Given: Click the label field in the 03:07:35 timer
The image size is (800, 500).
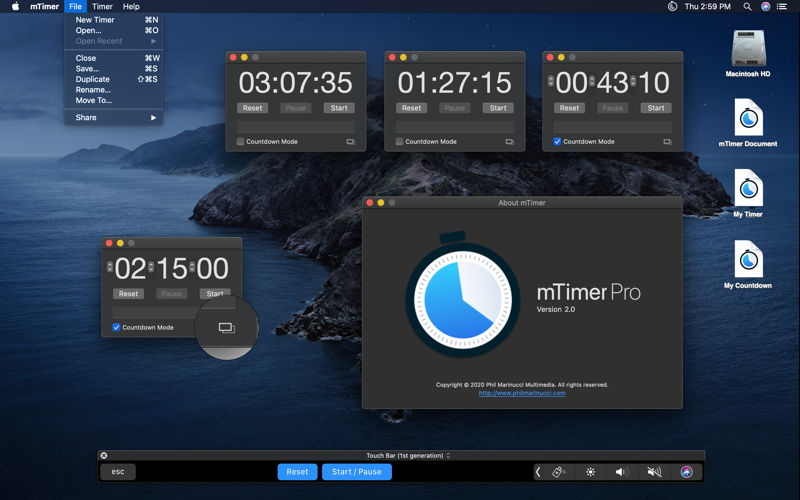Looking at the screenshot, I should (x=296, y=127).
